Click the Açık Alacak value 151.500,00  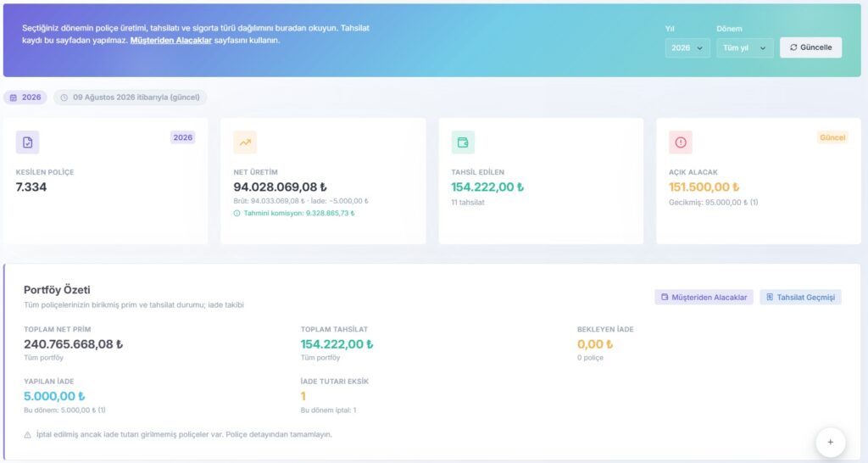pos(704,187)
